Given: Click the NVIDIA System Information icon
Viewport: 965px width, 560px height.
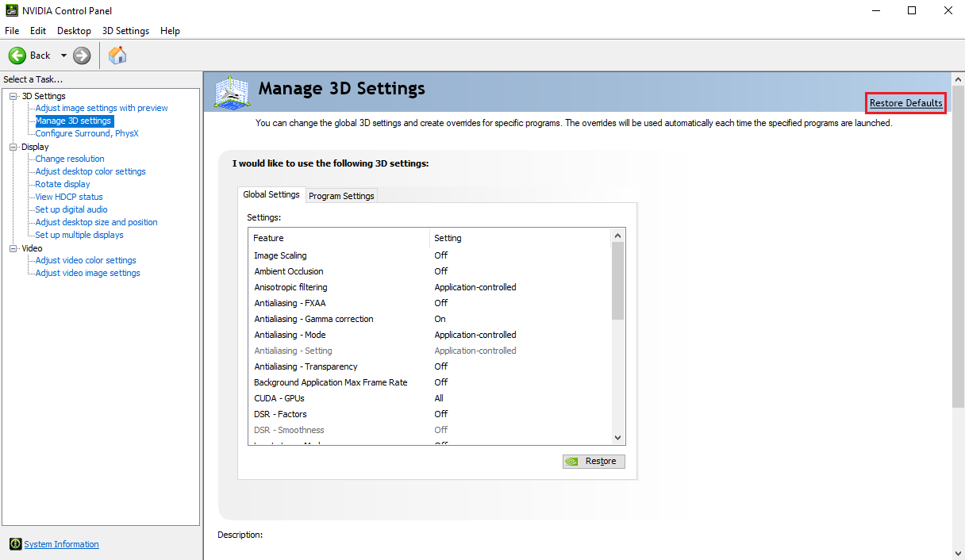Looking at the screenshot, I should click(x=15, y=544).
